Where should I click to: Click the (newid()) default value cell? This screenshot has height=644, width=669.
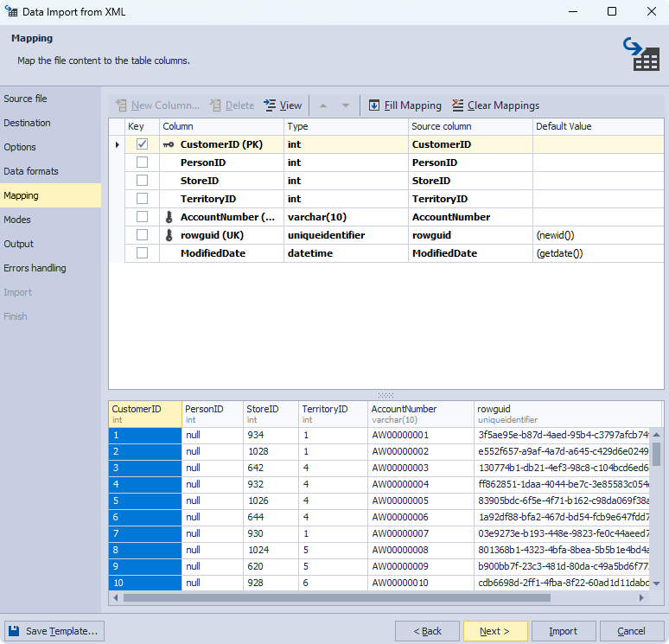[x=598, y=235]
